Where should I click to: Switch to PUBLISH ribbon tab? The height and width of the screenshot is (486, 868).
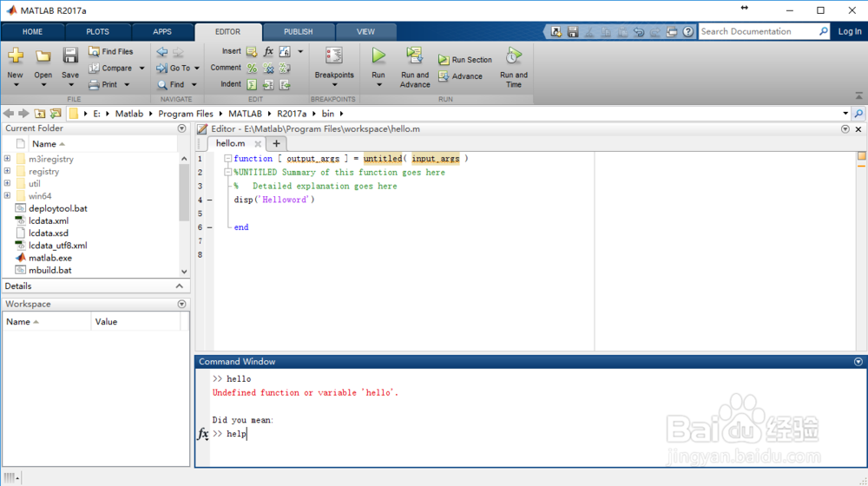pos(299,31)
